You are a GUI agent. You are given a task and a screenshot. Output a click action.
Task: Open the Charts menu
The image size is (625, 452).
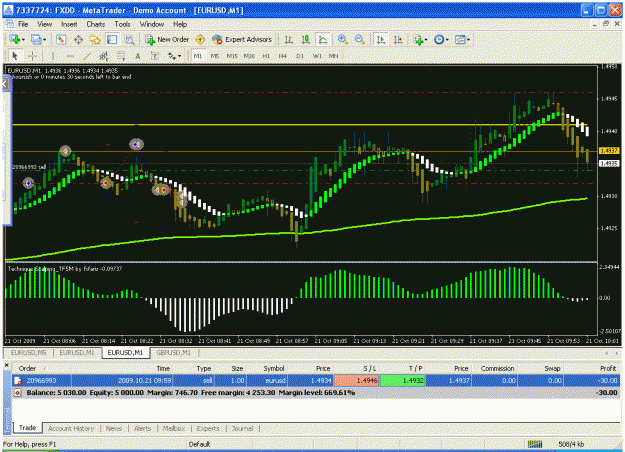(96, 24)
